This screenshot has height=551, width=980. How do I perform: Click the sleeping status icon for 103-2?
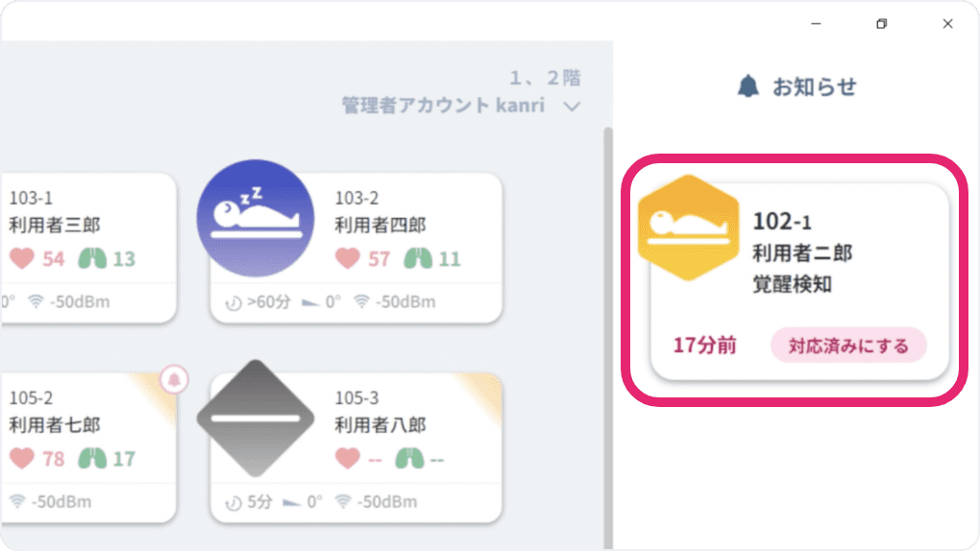[x=255, y=218]
